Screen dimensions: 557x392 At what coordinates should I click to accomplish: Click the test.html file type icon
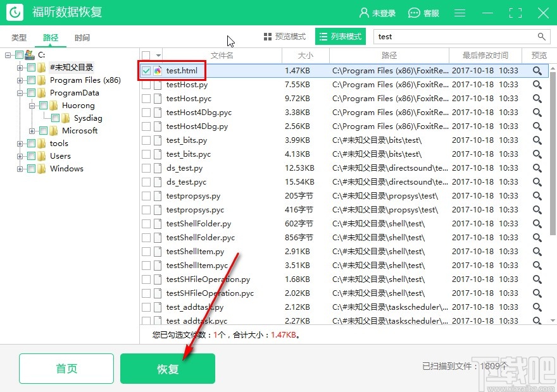coord(158,71)
